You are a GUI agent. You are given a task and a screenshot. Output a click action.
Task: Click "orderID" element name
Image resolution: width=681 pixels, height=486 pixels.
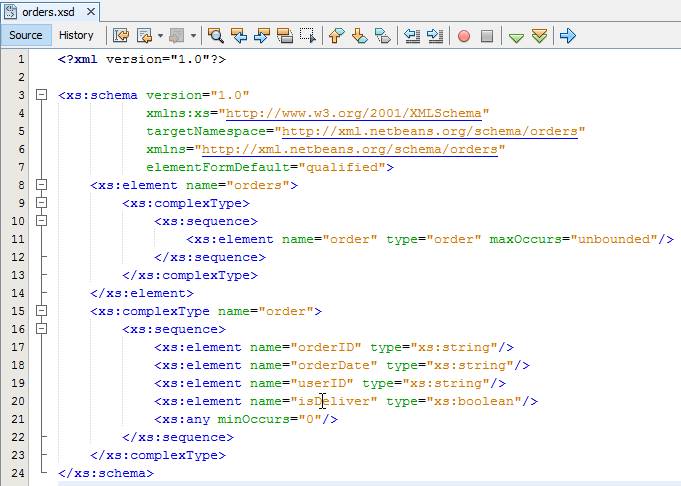[x=326, y=347]
